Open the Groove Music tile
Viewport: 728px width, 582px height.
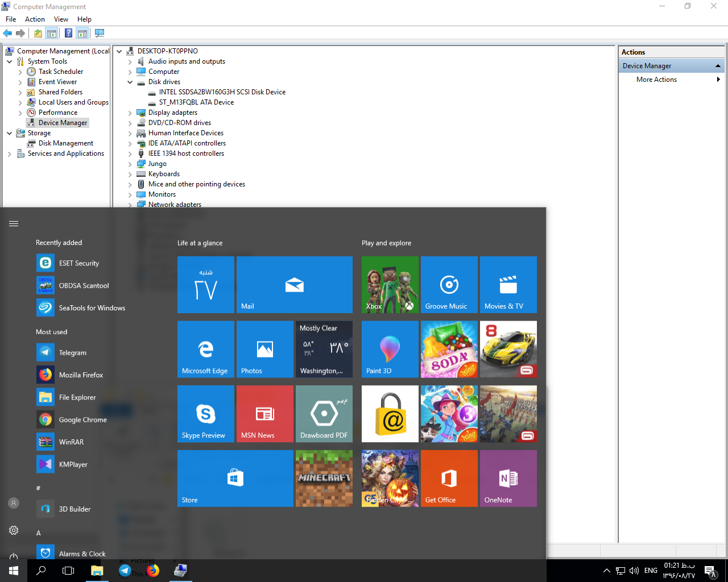449,285
